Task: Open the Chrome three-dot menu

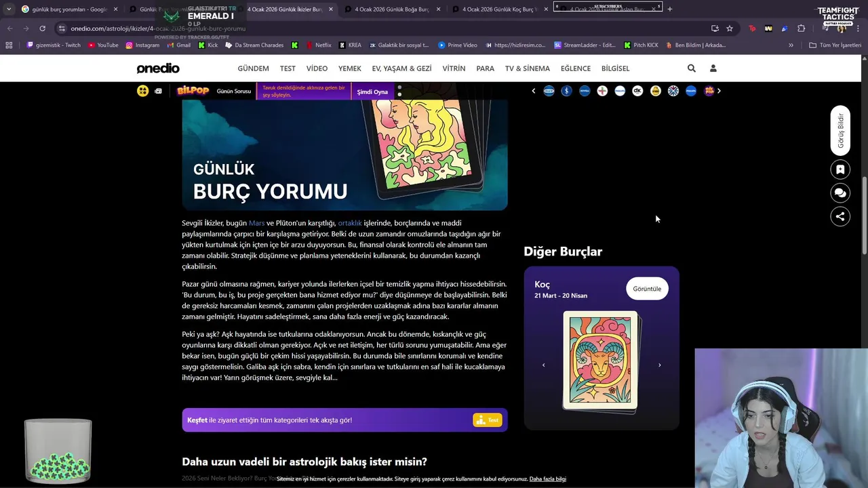Action: 859,28
